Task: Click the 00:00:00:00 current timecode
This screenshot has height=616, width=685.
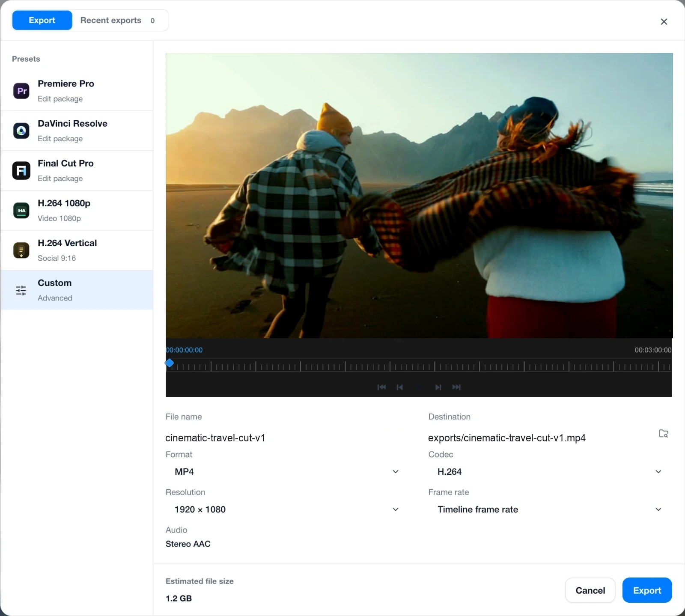Action: (185, 350)
